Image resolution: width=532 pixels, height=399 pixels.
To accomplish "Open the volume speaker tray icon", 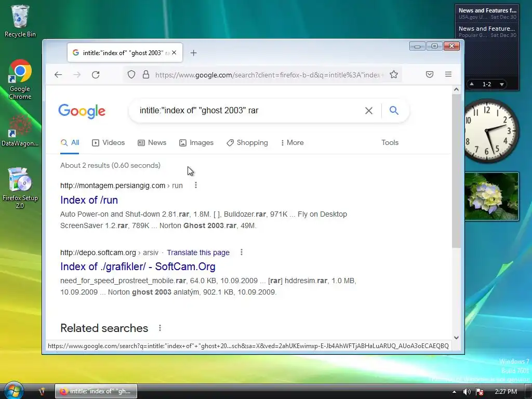I will click(467, 392).
